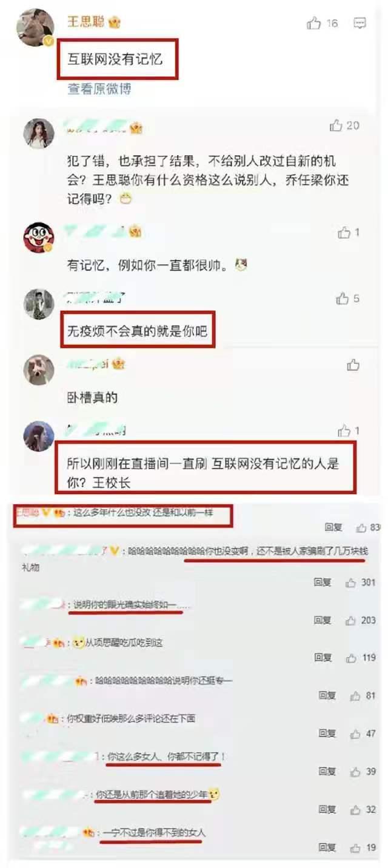Reply to the comment with 32 likes
The height and width of the screenshot is (868, 388).
click(327, 810)
